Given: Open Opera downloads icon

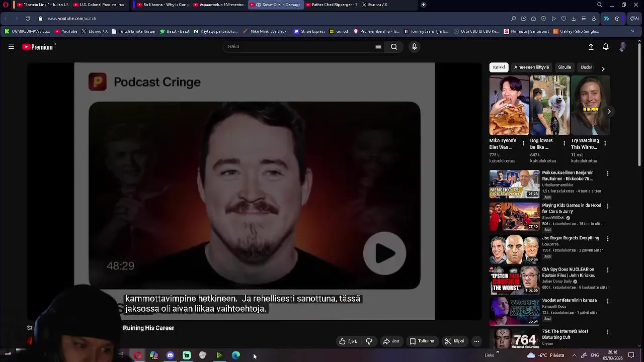Looking at the screenshot, I should [x=574, y=19].
